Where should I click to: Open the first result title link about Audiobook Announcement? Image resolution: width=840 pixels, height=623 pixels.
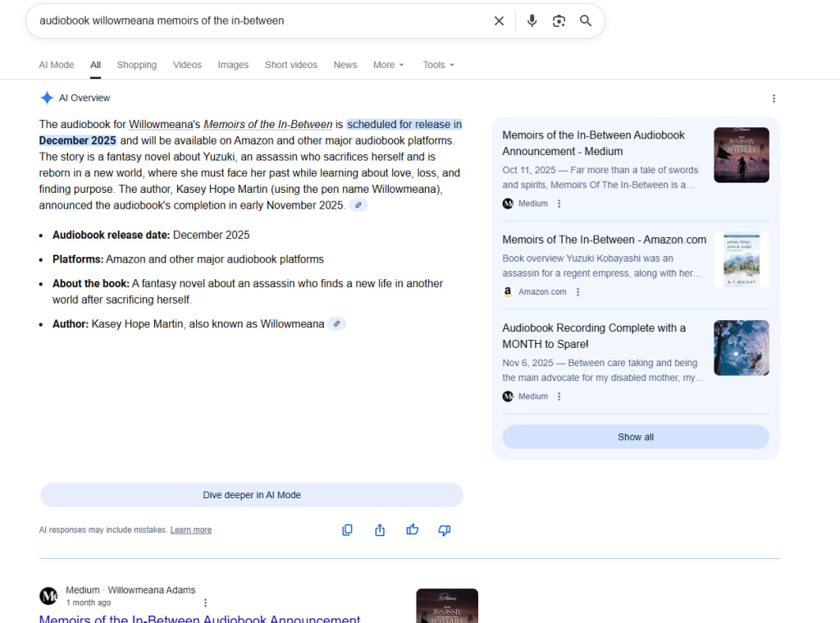coord(200,619)
